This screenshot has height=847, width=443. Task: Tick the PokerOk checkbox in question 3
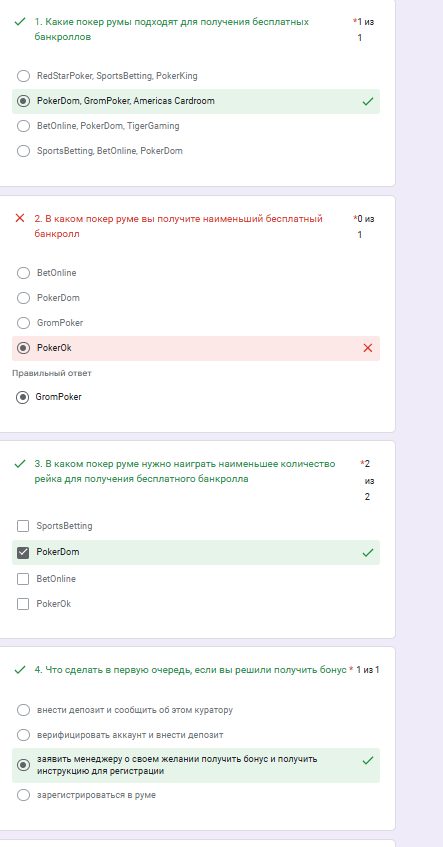point(23,604)
